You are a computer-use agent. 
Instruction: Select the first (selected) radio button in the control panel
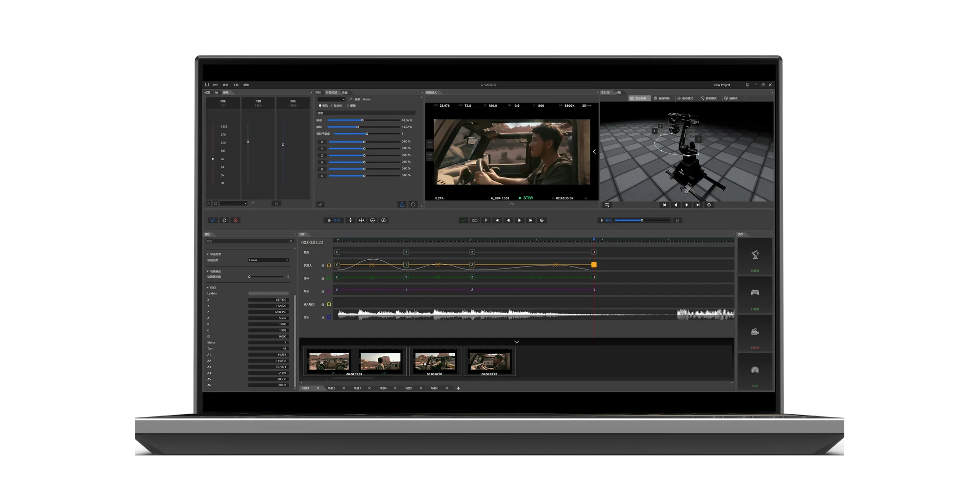(x=320, y=106)
